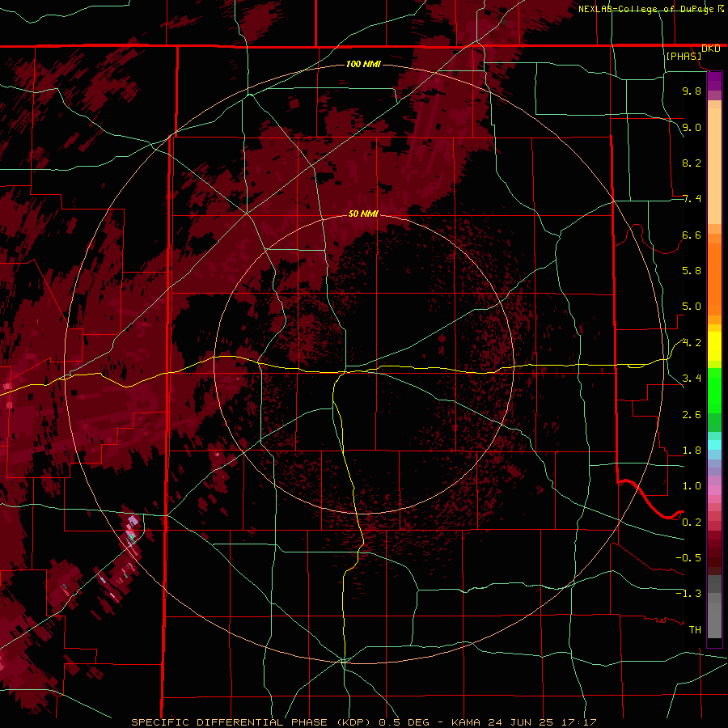Click the 1.0 color scale value
This screenshot has width=728, height=728.
point(692,486)
